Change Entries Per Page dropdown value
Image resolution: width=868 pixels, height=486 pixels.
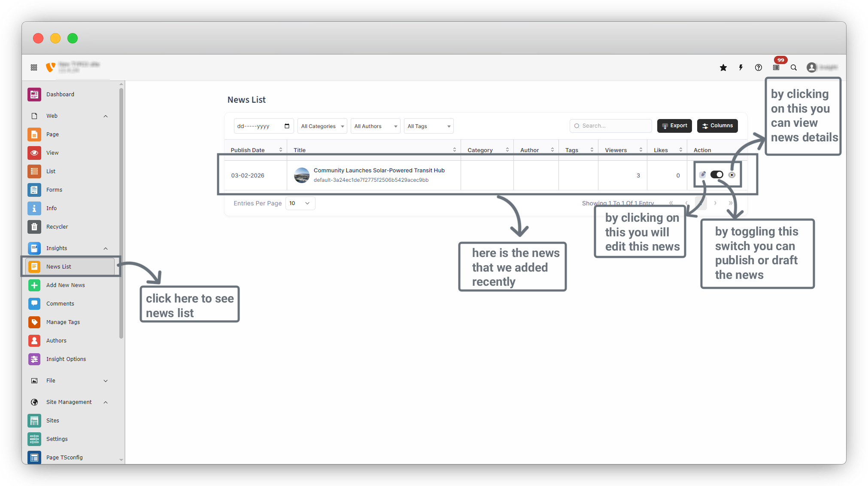(300, 203)
